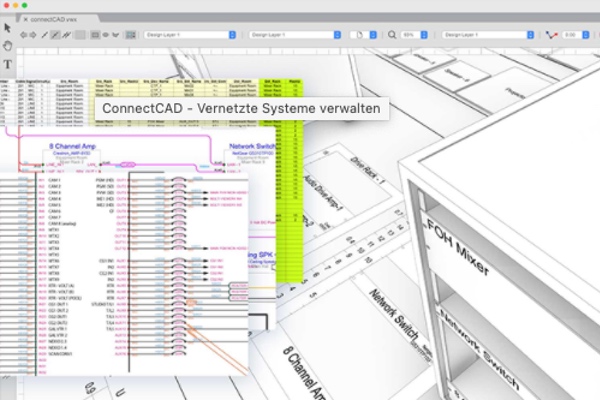Click the rectangle mode toolbar icon

click(95, 35)
